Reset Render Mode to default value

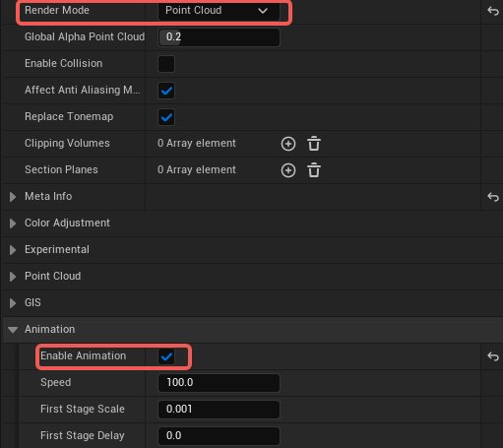click(x=493, y=11)
